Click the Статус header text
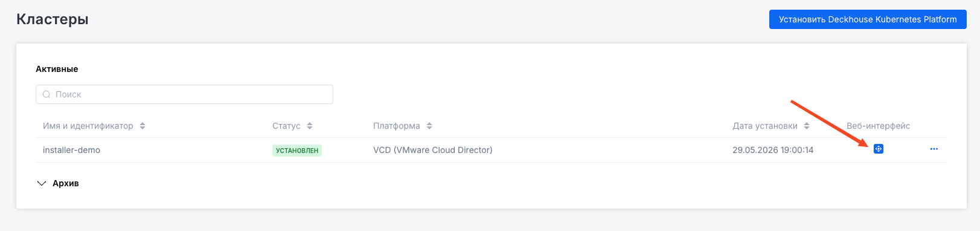The image size is (980, 231). [286, 126]
